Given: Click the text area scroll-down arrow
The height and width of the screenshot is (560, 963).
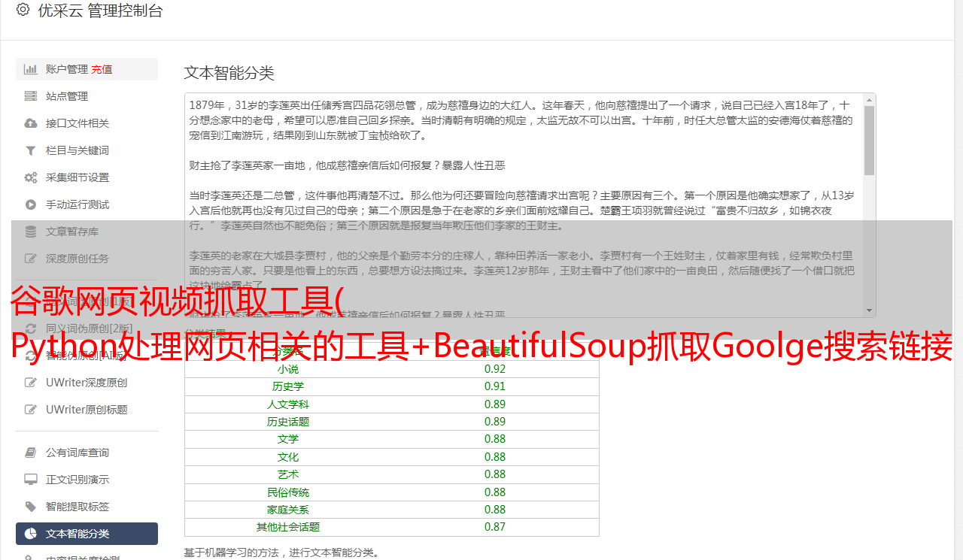Looking at the screenshot, I should pyautogui.click(x=869, y=310).
